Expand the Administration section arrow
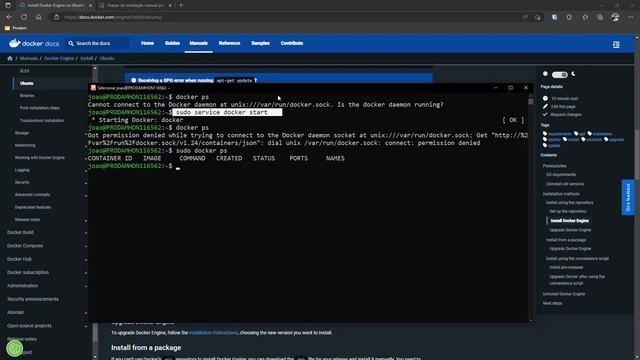This screenshot has height=360, width=640. (x=86, y=286)
